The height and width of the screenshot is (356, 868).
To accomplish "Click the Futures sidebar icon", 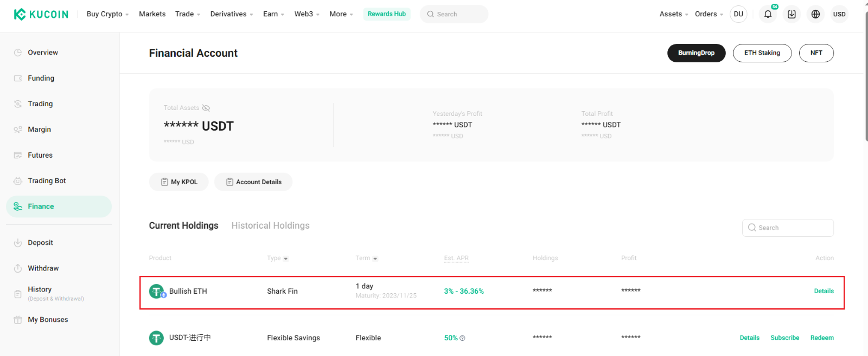I will tap(18, 155).
